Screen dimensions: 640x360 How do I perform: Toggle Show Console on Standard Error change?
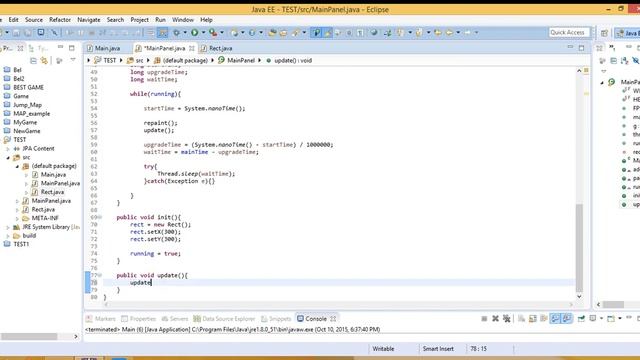point(567,318)
